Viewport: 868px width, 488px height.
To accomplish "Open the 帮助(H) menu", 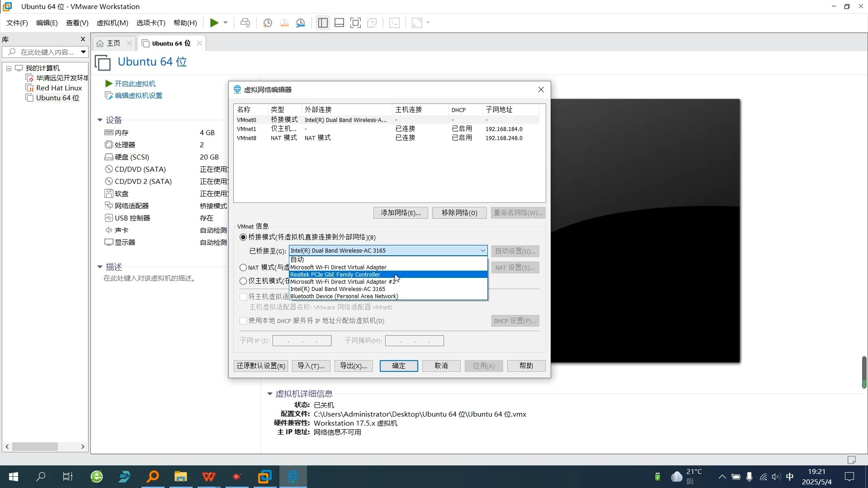I will [x=185, y=23].
